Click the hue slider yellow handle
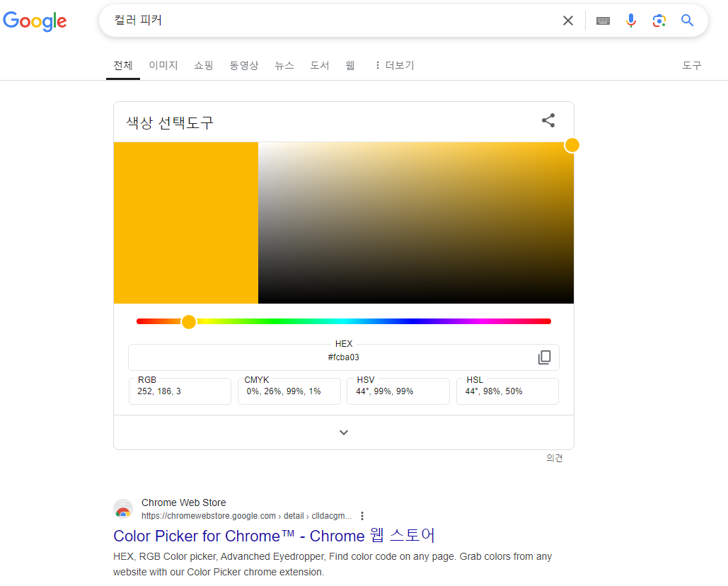 [x=189, y=321]
